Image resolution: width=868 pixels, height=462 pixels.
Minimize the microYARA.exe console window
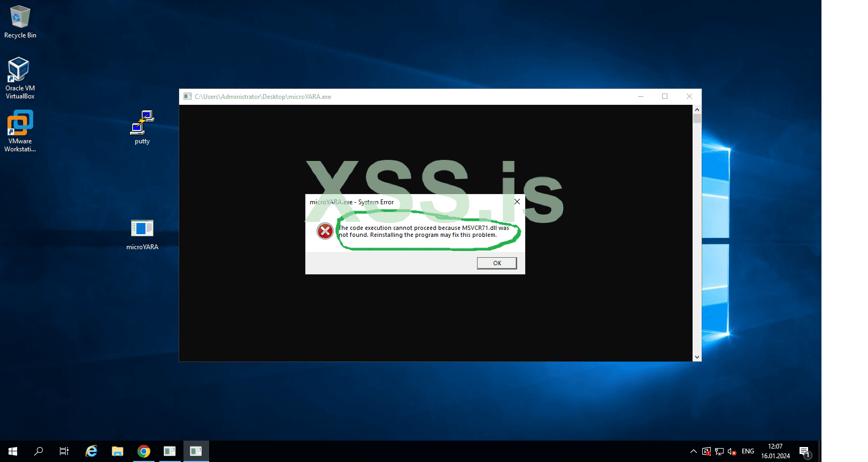coord(641,97)
